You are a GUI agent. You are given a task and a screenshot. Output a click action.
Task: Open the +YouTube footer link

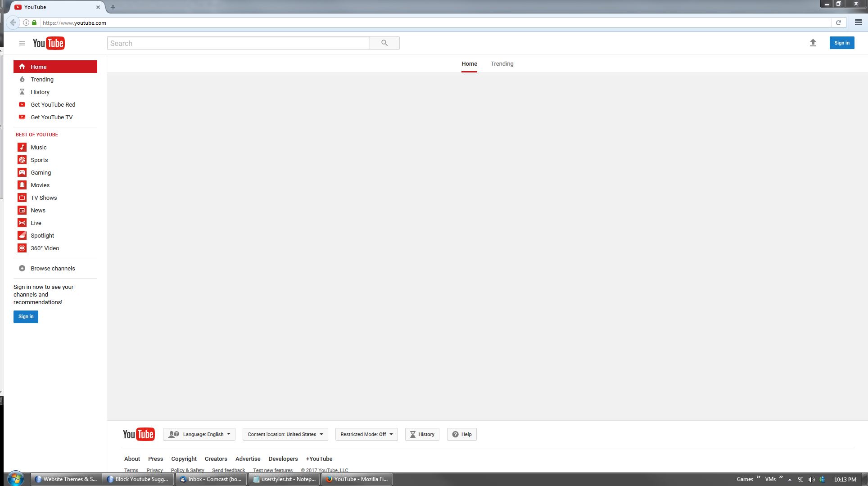[x=319, y=459]
